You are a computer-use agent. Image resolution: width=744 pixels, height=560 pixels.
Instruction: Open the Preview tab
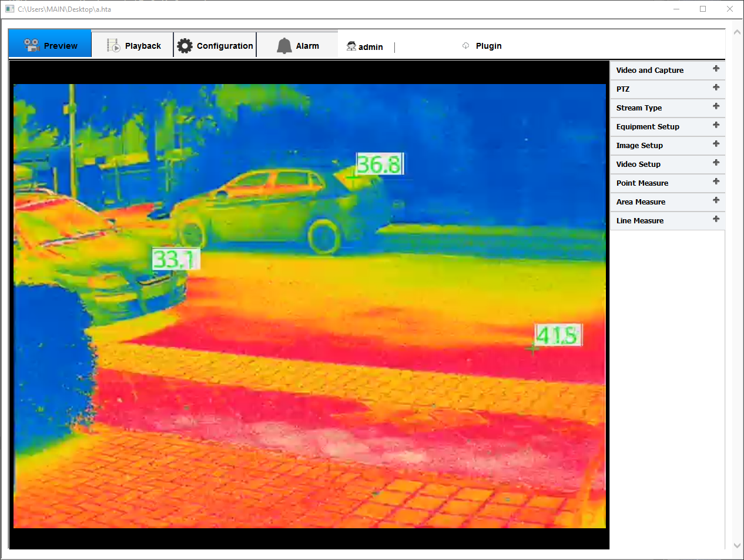point(50,43)
